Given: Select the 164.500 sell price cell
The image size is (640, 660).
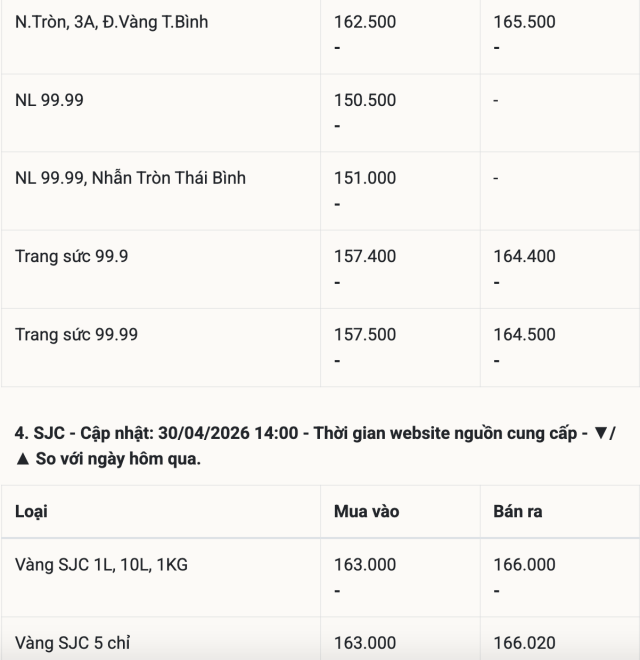Looking at the screenshot, I should (x=524, y=334).
